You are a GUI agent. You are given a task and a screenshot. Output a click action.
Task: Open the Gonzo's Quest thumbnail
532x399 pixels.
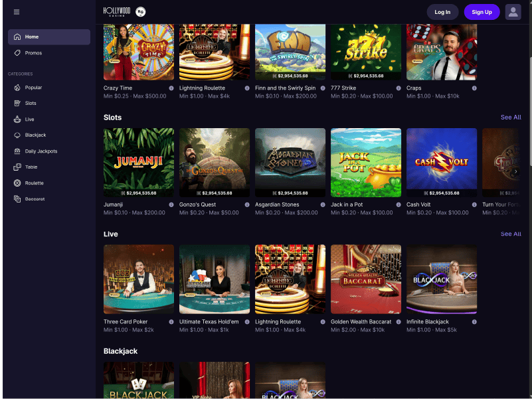point(215,163)
